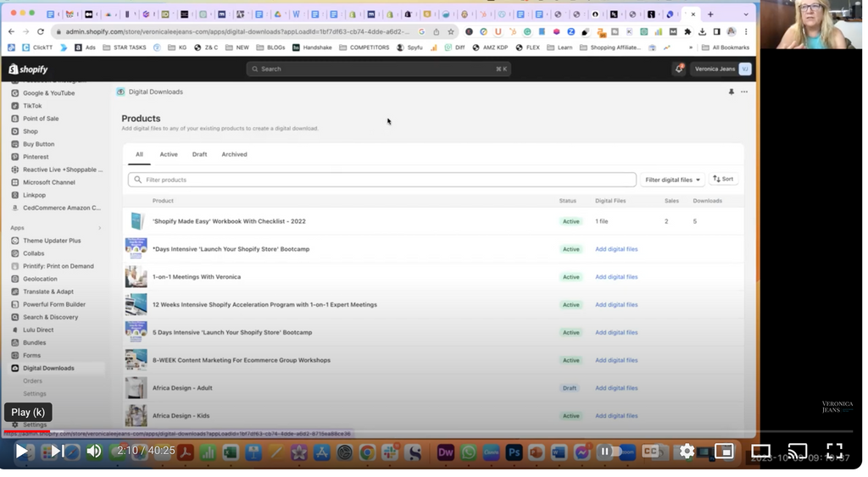Screen dimensions: 868x477
Task: Toggle the autoplay switch
Action: pyautogui.click(x=609, y=452)
